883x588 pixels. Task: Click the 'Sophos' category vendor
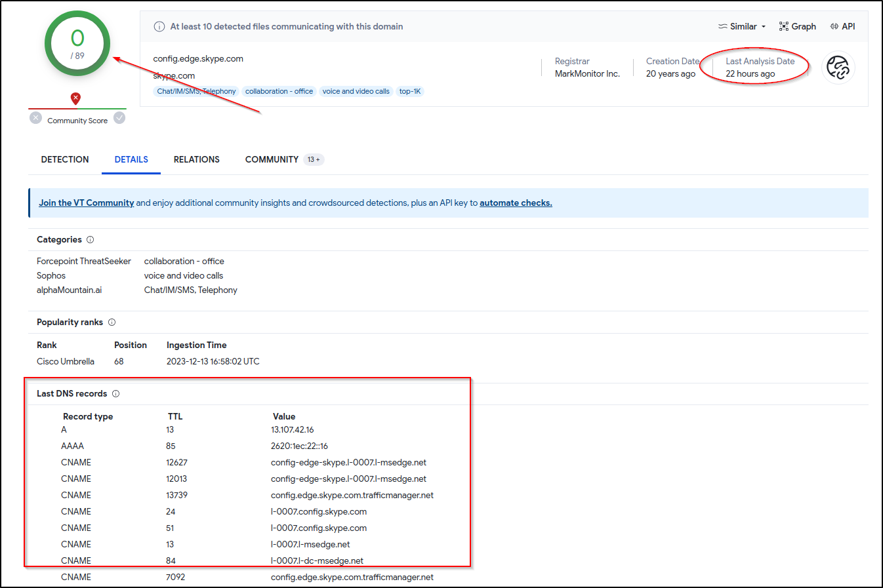tap(51, 276)
